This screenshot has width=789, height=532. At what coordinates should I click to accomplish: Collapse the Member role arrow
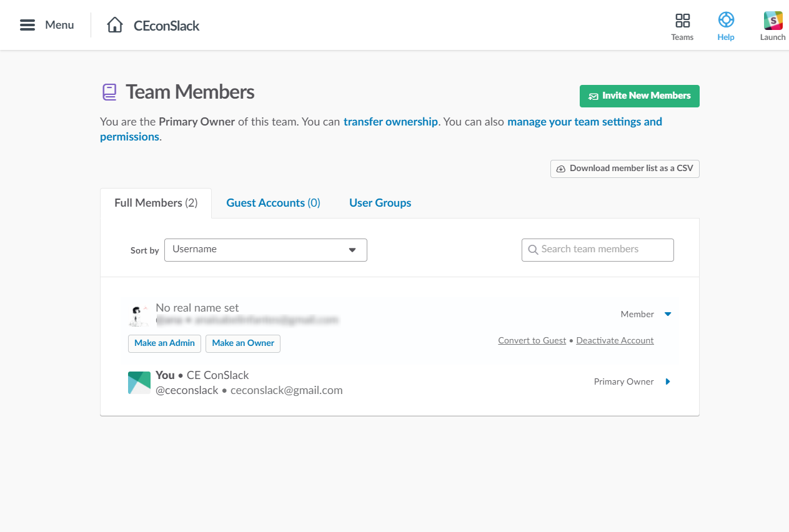coord(668,314)
